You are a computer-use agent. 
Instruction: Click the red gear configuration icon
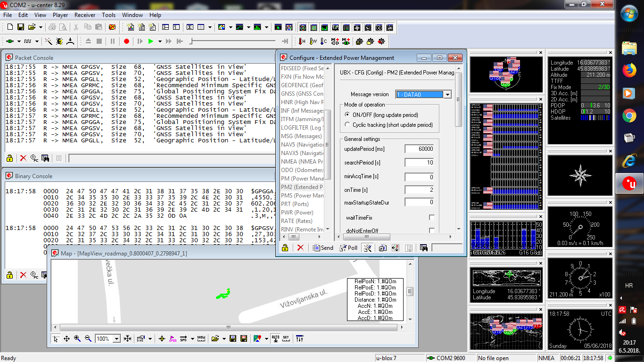(x=381, y=41)
